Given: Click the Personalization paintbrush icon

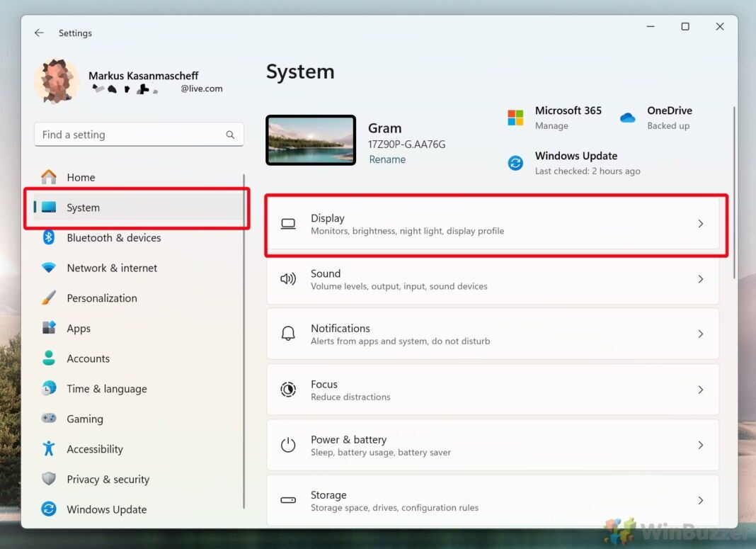Looking at the screenshot, I should 49,298.
